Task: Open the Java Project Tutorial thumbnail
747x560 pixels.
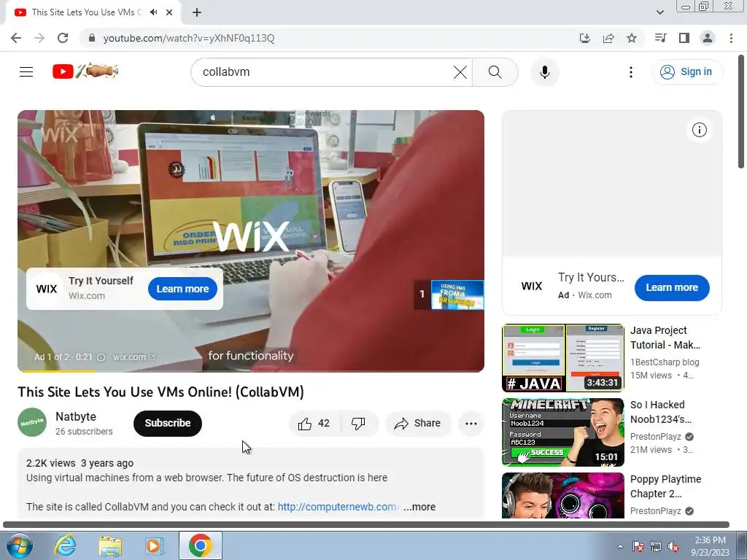Action: pos(562,358)
